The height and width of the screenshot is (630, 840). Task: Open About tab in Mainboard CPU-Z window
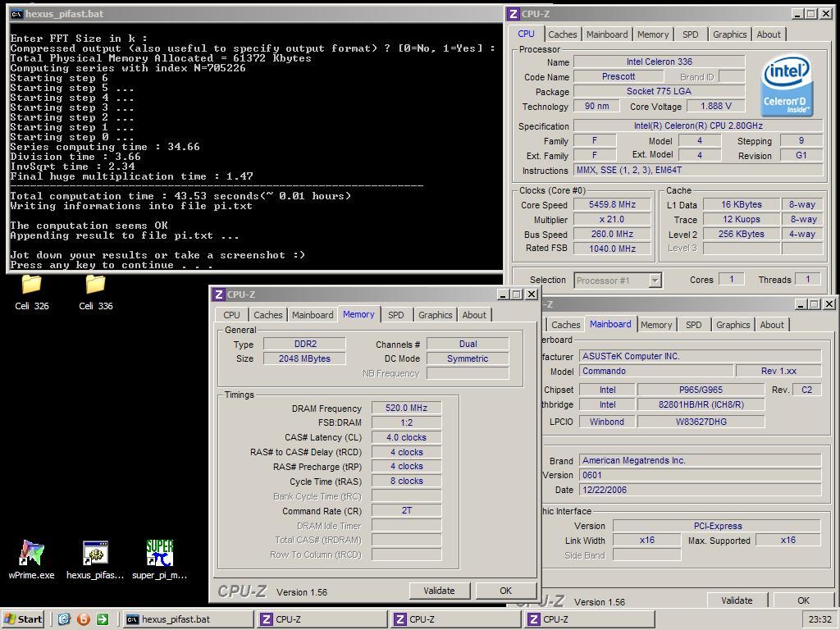pyautogui.click(x=772, y=325)
